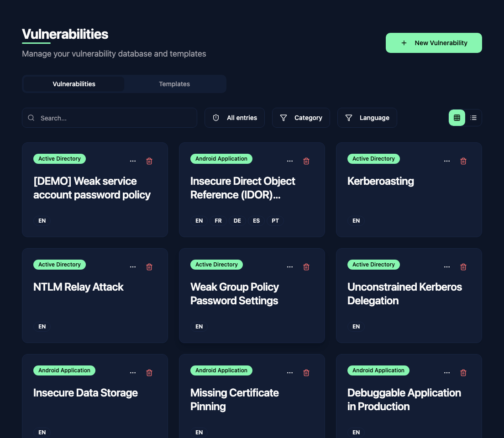Open more options for Weak Group Policy card
The height and width of the screenshot is (438, 504).
[290, 267]
